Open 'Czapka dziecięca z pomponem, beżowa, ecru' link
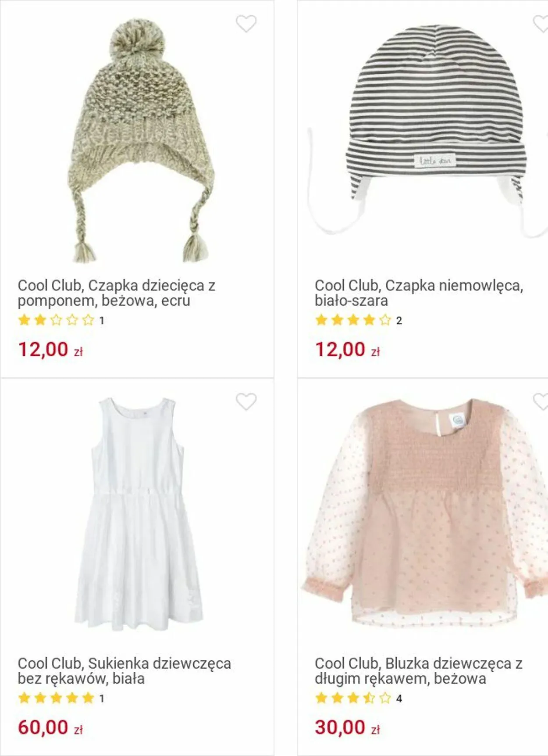The width and height of the screenshot is (548, 756). (116, 293)
